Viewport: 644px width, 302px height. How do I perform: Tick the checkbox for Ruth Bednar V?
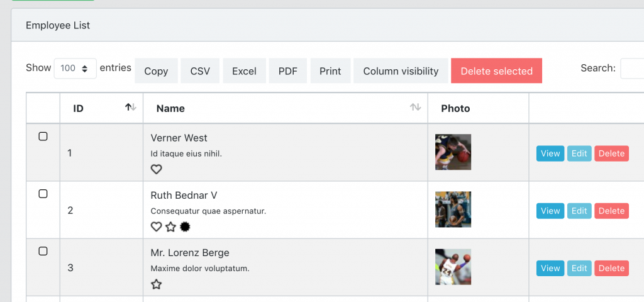[43, 194]
